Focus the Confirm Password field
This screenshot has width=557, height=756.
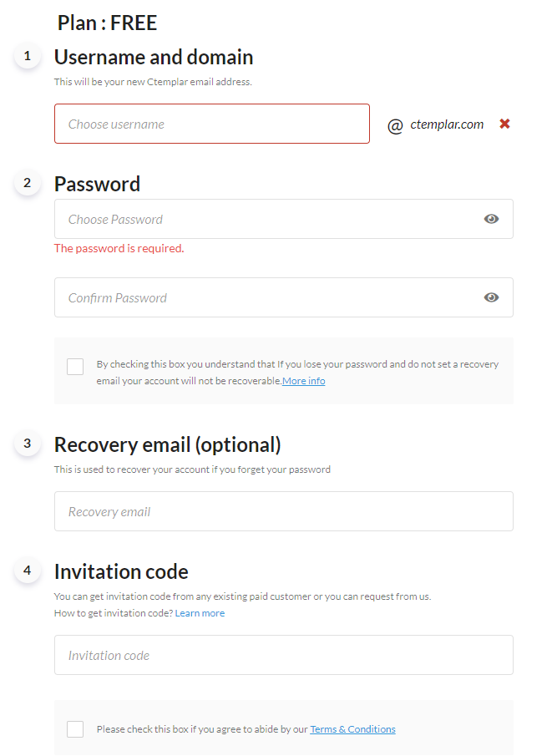pyautogui.click(x=284, y=297)
